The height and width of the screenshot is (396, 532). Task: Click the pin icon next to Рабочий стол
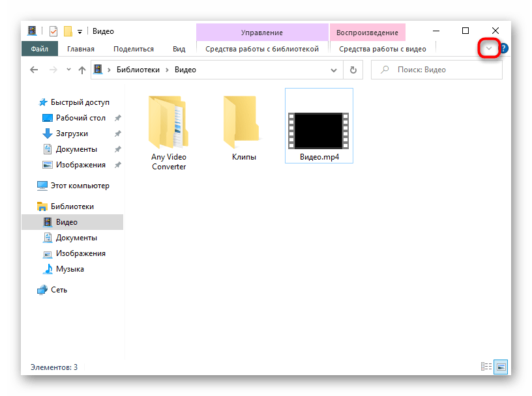(118, 118)
